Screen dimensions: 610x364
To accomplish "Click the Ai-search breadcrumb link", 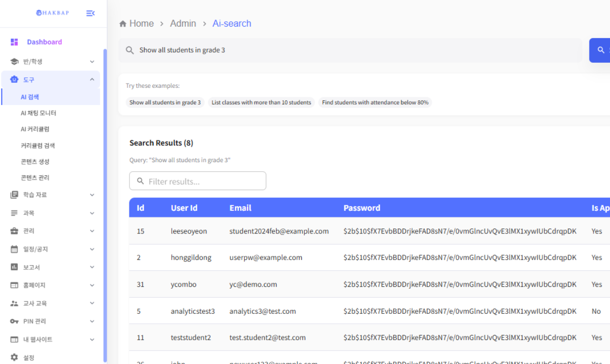I will coord(232,23).
